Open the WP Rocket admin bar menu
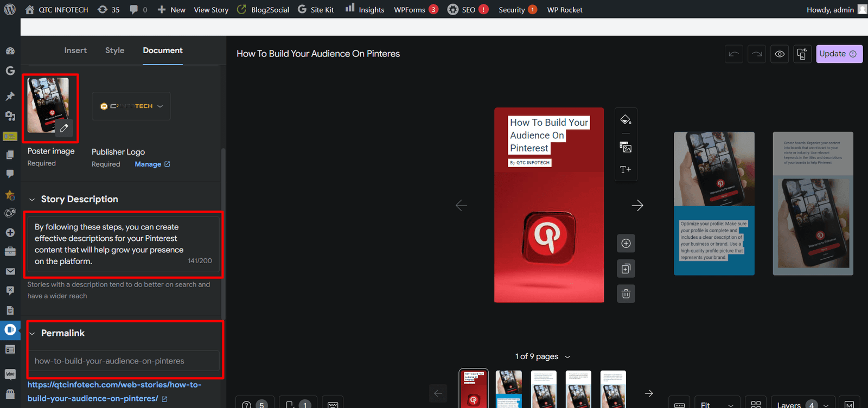Image resolution: width=868 pixels, height=408 pixels. tap(565, 9)
